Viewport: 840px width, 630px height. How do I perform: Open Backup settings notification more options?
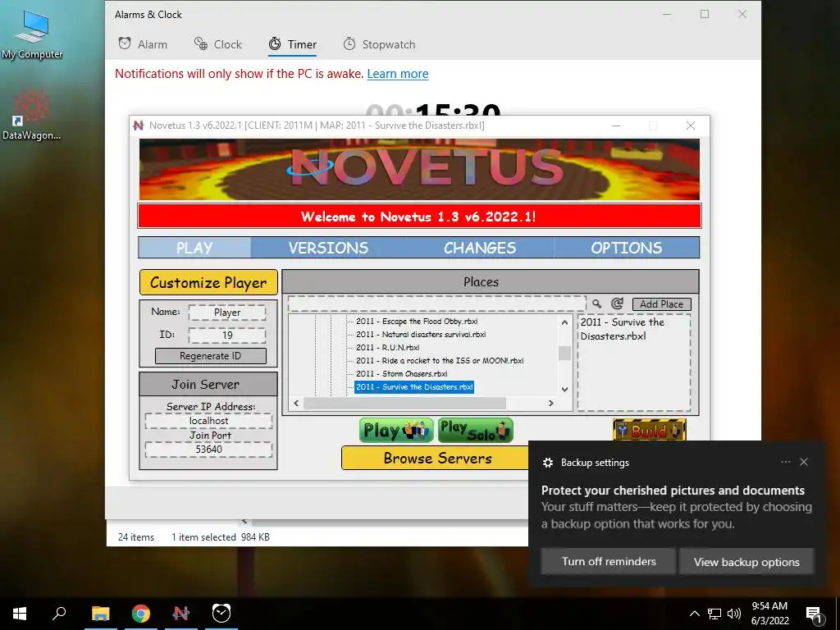pos(785,462)
